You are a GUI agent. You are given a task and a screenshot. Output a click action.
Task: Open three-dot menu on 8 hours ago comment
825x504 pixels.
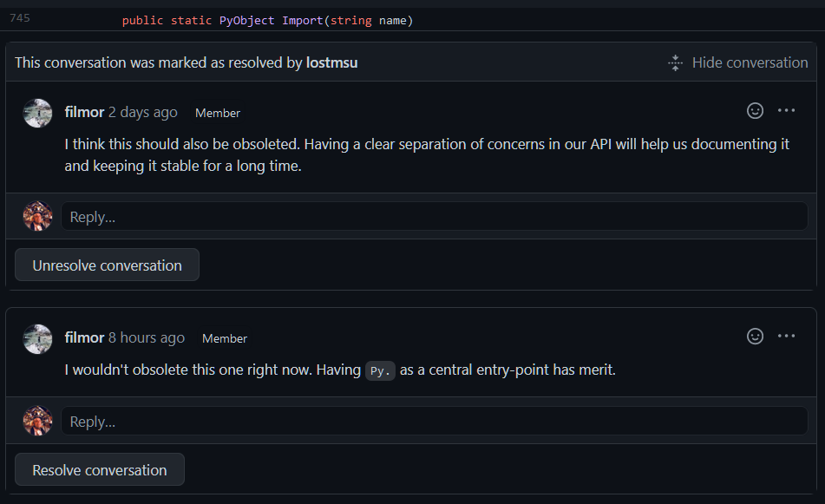point(786,337)
